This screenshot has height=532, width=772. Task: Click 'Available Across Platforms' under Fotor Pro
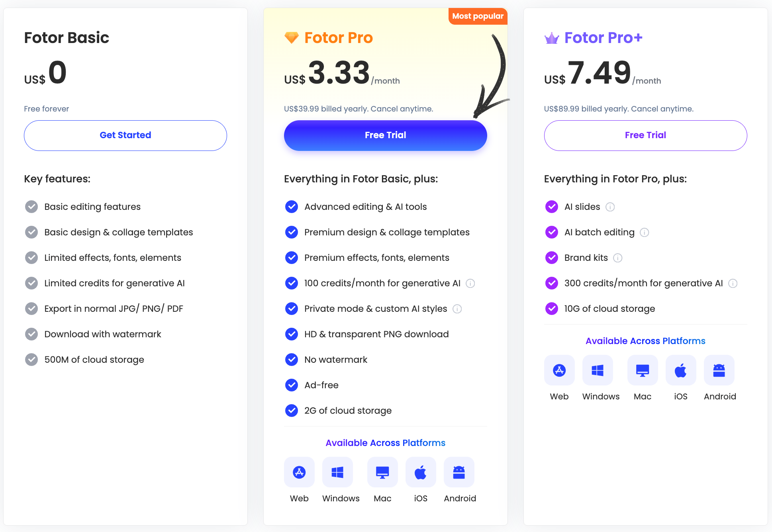[386, 443]
